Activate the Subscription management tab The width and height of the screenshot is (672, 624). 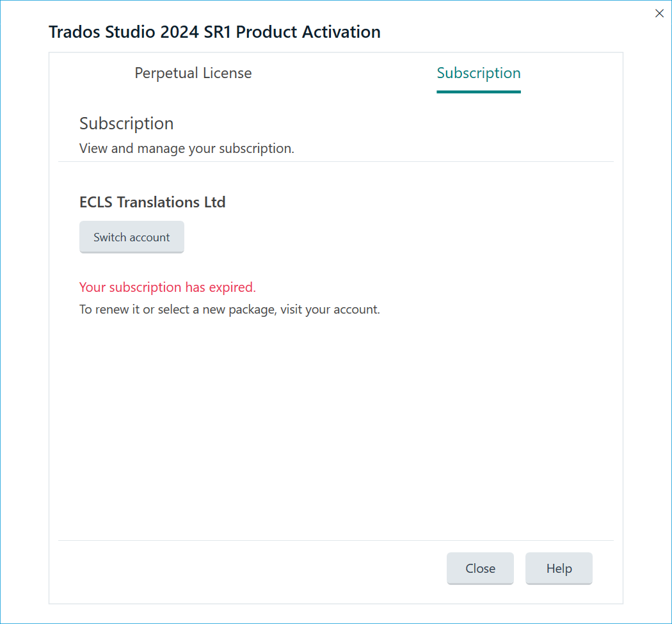coord(478,72)
